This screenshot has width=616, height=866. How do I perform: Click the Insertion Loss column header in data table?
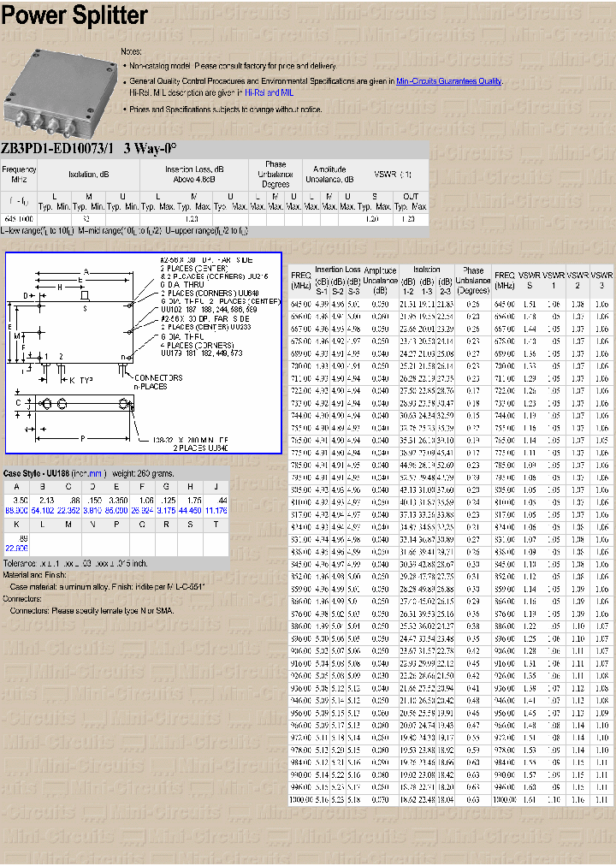coord(337,270)
